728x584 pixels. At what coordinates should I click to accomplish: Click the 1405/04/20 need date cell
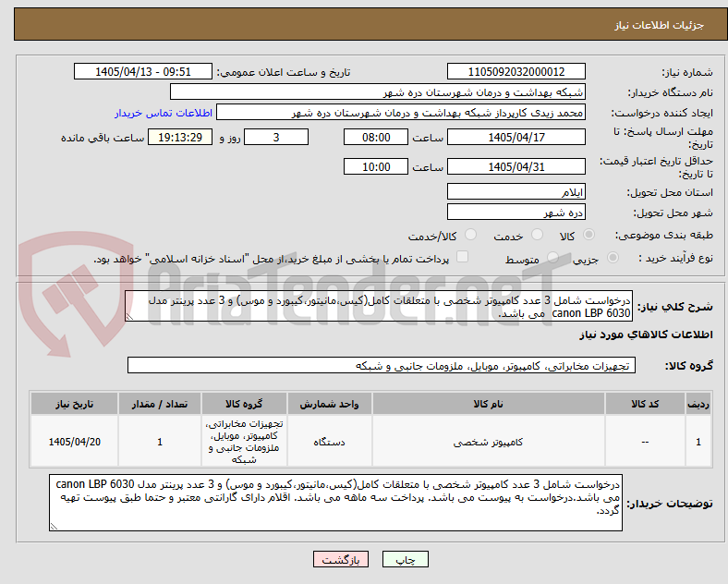tap(74, 442)
